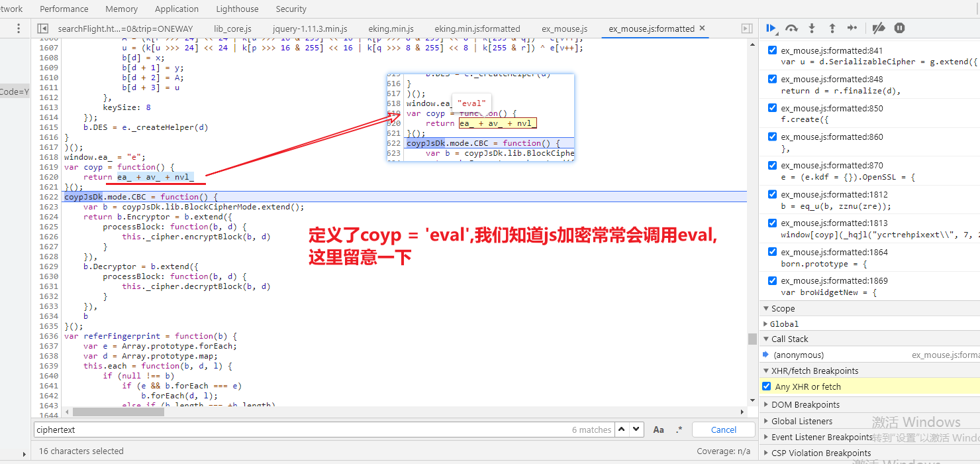The width and height of the screenshot is (980, 464).
Task: Disable Any XHR or fetch breakpoint
Action: click(x=767, y=386)
